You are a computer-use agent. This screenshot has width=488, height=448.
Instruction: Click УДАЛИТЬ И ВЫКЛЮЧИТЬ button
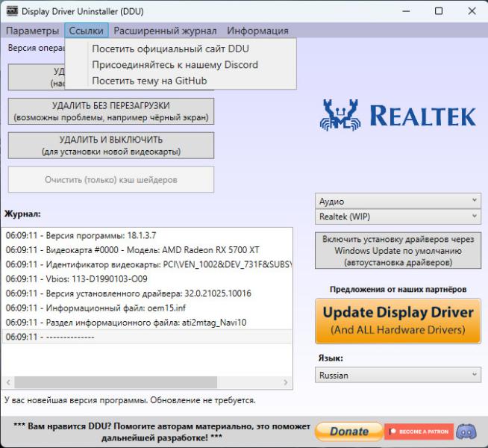point(111,146)
